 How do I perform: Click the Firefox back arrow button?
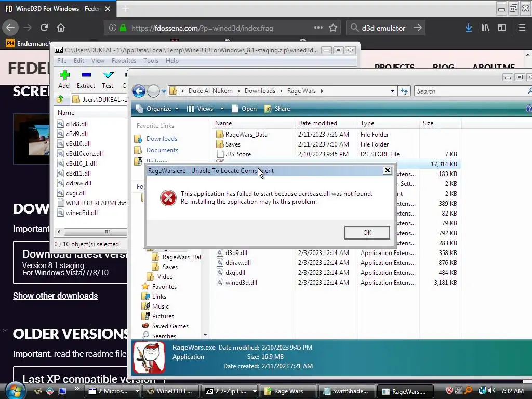tap(10, 28)
